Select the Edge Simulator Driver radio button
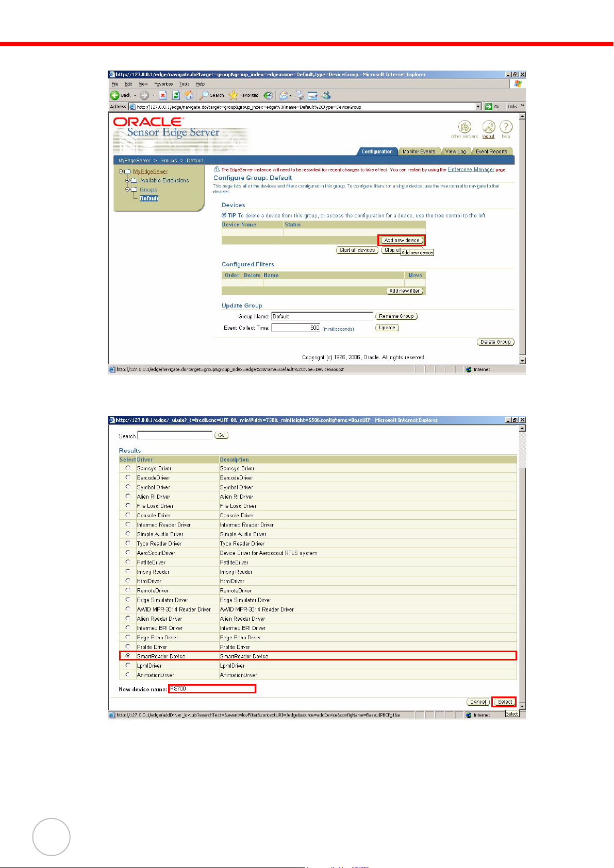 coord(127,599)
